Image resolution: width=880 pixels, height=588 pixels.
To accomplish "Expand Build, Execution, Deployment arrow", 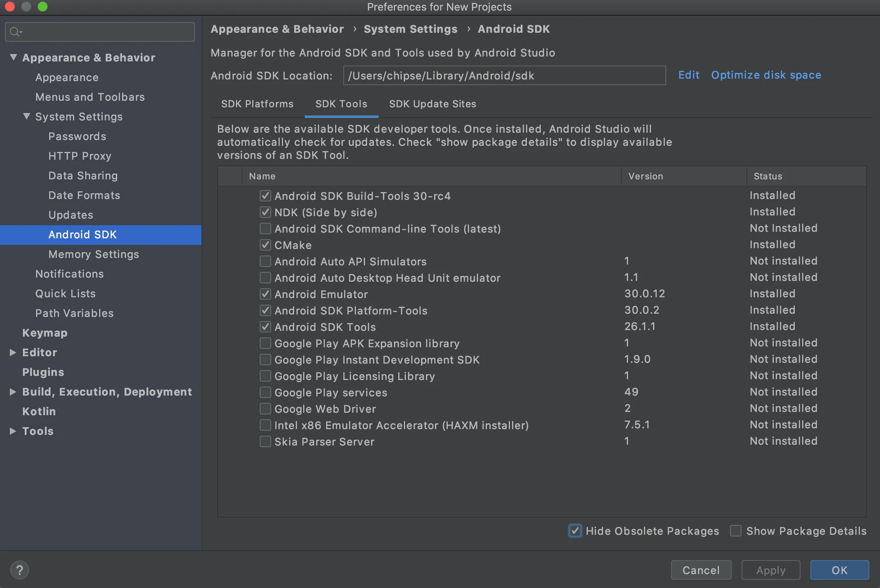I will [13, 391].
